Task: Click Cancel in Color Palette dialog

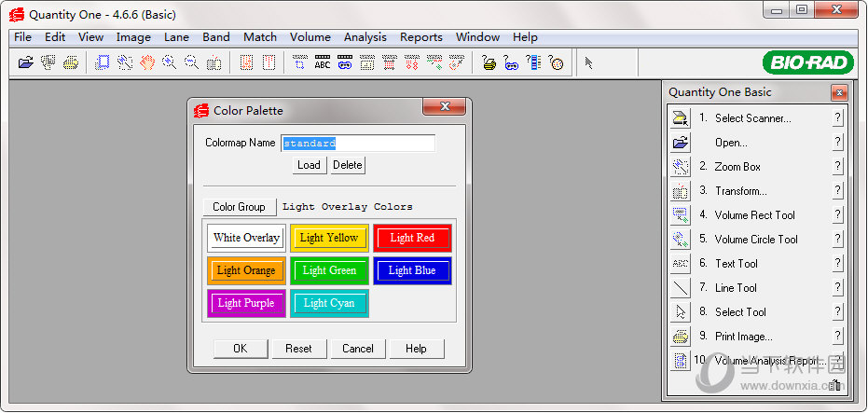Action: (358, 349)
